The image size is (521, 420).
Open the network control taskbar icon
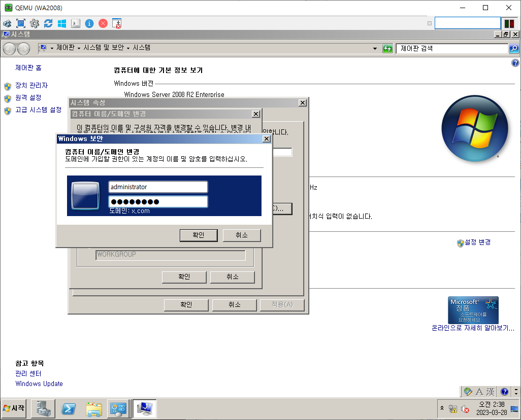click(118, 409)
